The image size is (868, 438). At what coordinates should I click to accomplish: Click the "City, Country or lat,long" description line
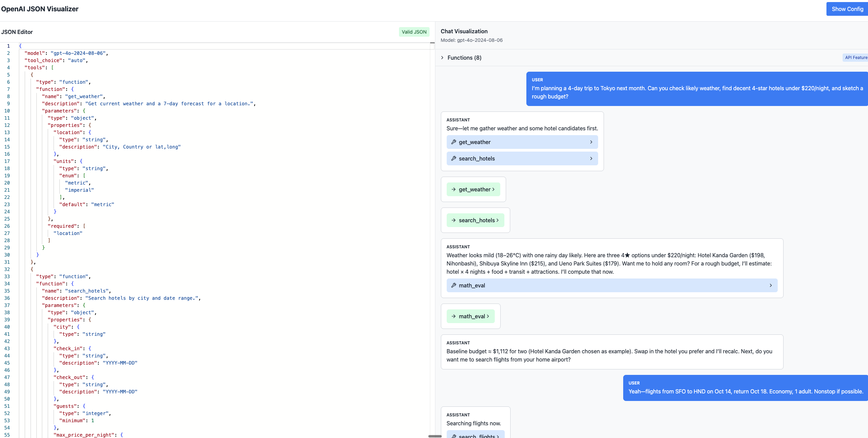[120, 147]
